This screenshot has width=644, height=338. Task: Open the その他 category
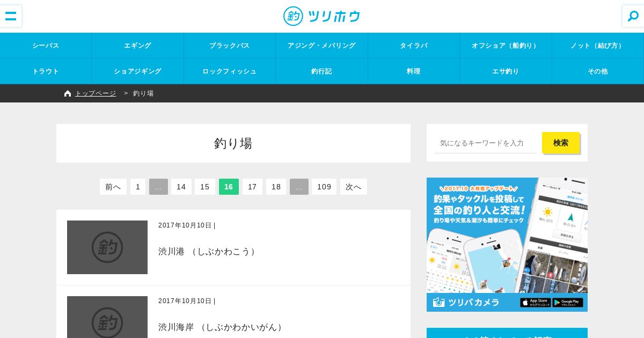point(598,71)
